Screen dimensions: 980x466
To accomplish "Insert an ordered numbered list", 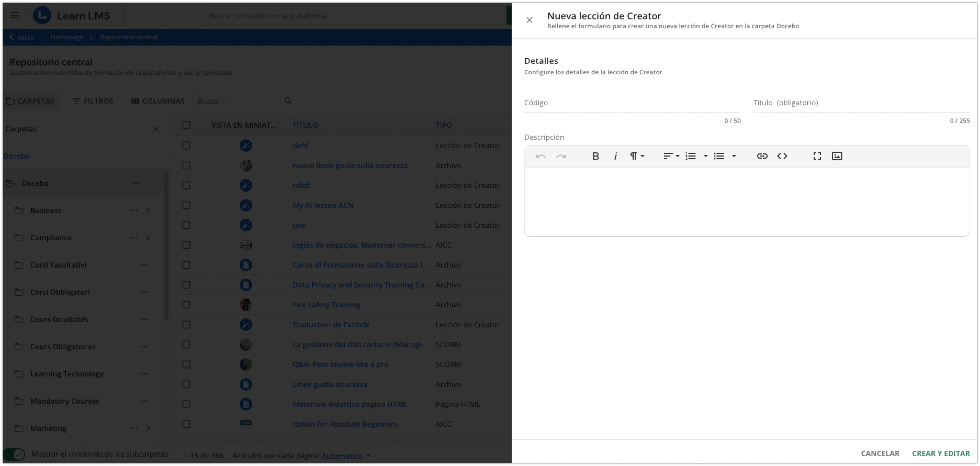I will tap(690, 156).
